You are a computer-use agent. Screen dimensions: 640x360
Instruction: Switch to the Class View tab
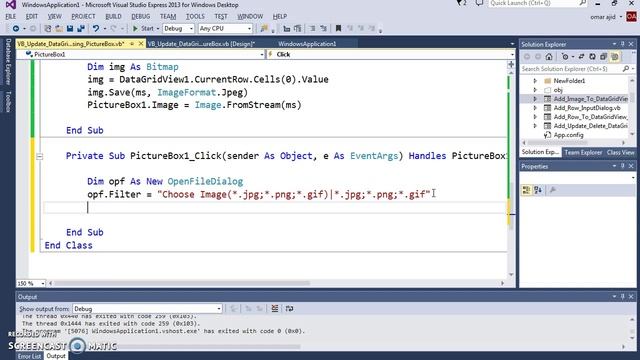click(x=620, y=152)
